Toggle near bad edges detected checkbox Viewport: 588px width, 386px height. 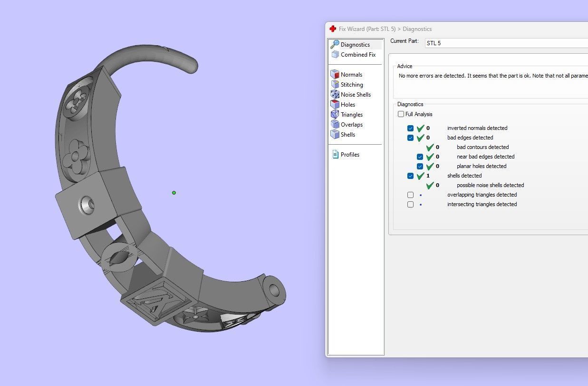click(x=420, y=157)
